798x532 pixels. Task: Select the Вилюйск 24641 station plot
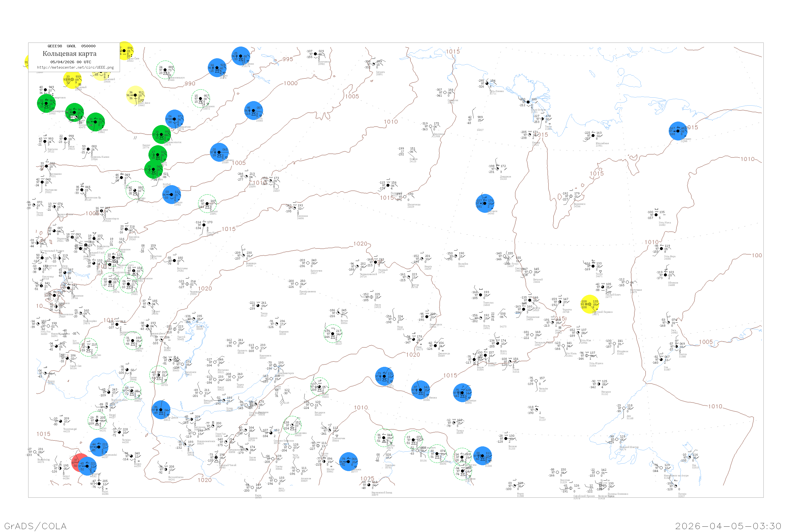point(456,256)
